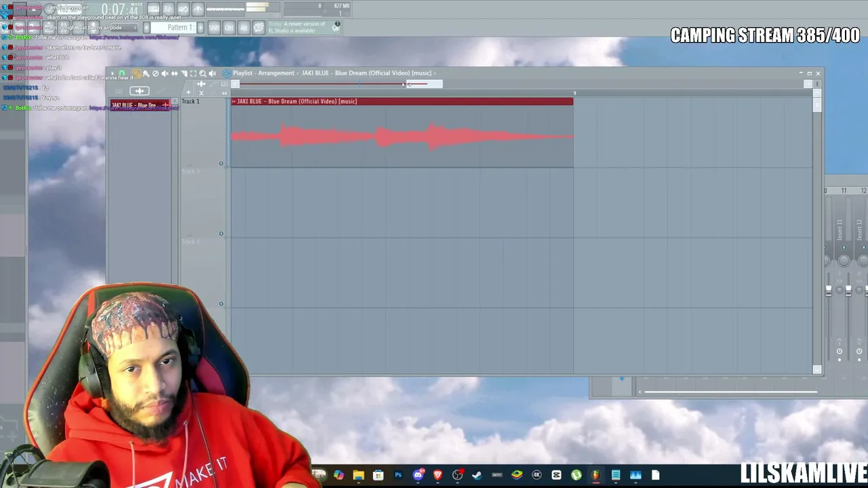Toggle the Track 2 mute switch

221,234
